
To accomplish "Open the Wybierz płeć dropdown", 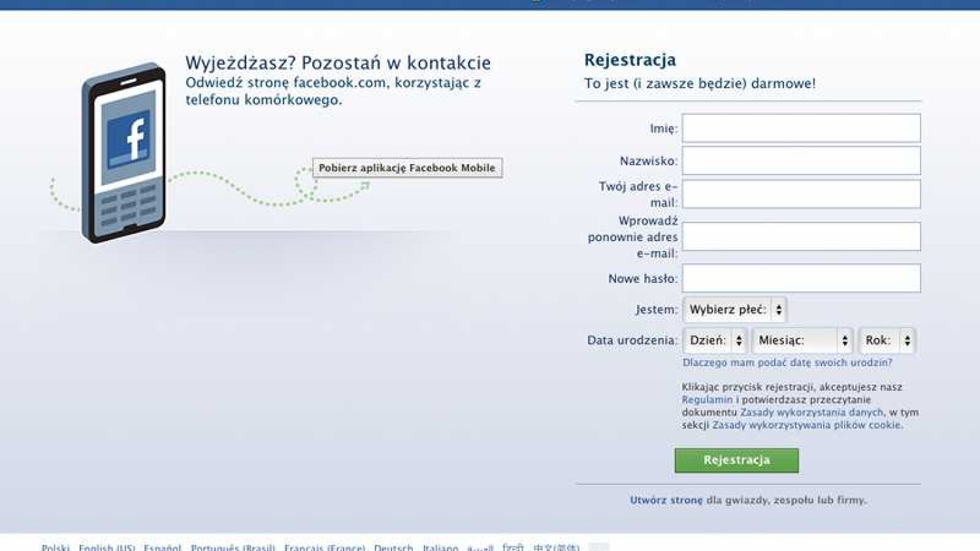I will click(734, 309).
